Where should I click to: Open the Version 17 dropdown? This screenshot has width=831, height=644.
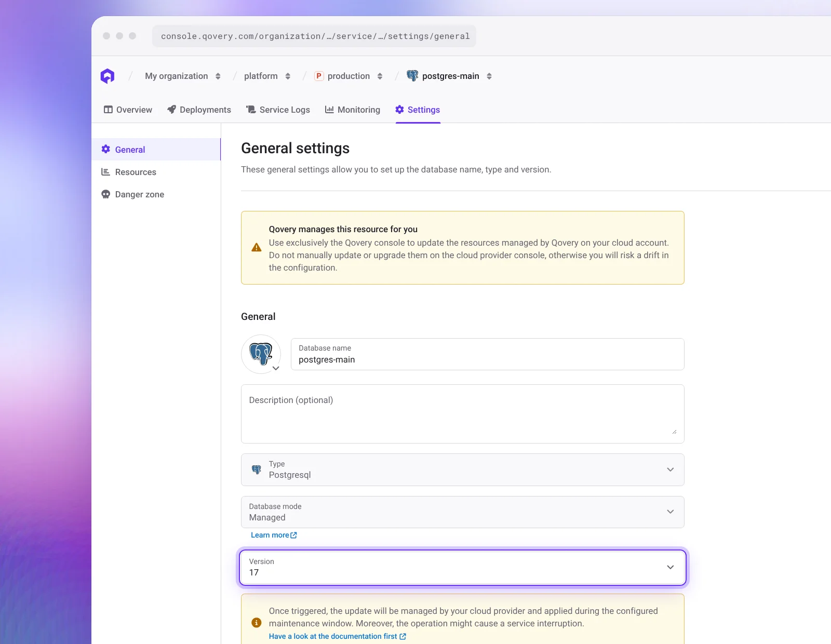tap(462, 567)
